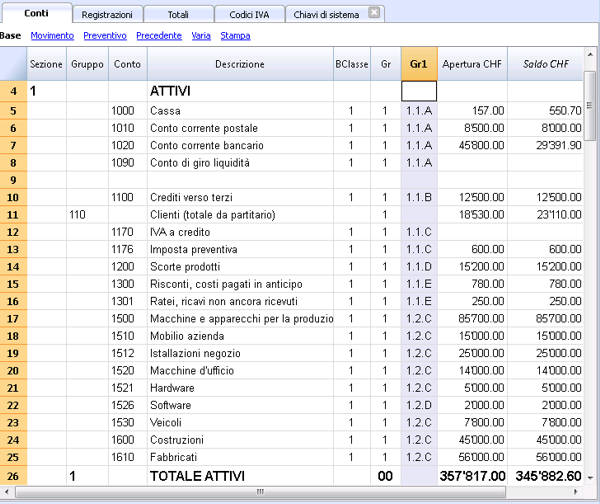This screenshot has height=504, width=600.
Task: Open the Movimento view link
Action: (x=52, y=36)
